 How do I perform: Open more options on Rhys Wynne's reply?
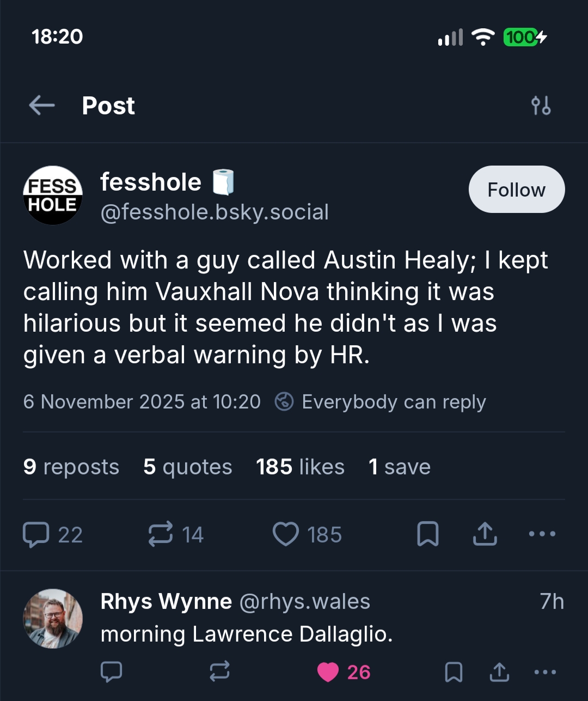coord(545,672)
